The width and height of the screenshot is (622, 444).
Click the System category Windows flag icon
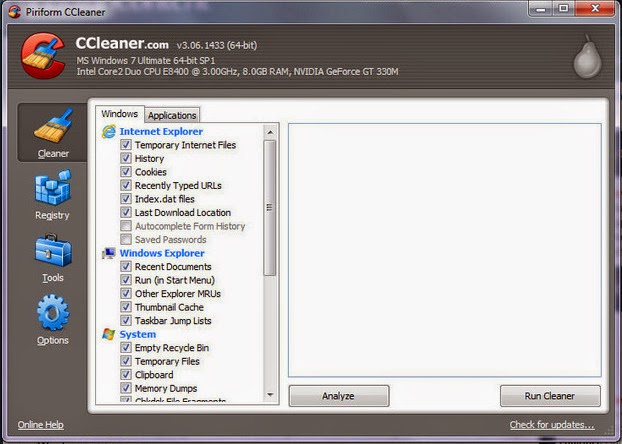point(108,334)
